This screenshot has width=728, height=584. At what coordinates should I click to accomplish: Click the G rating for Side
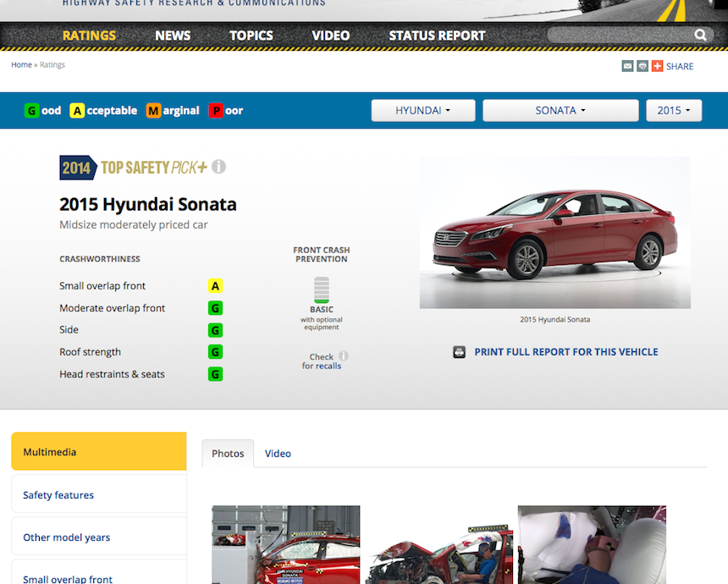(x=215, y=330)
